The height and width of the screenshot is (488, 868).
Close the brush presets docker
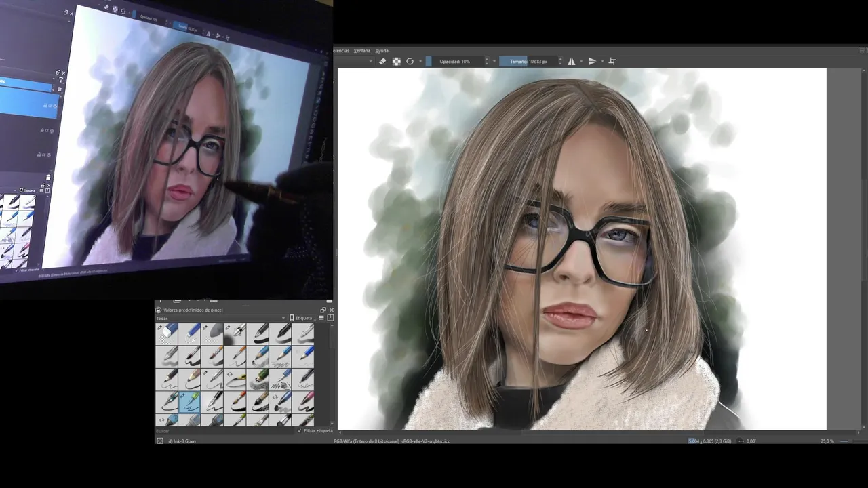pos(331,310)
